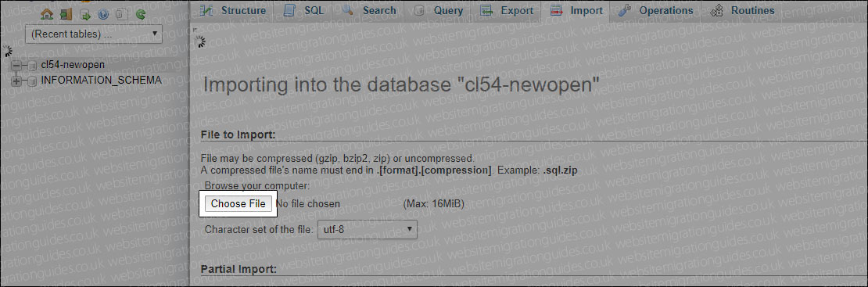Open the Recent tables dropdown
Screen dimensions: 868x287
pos(94,34)
